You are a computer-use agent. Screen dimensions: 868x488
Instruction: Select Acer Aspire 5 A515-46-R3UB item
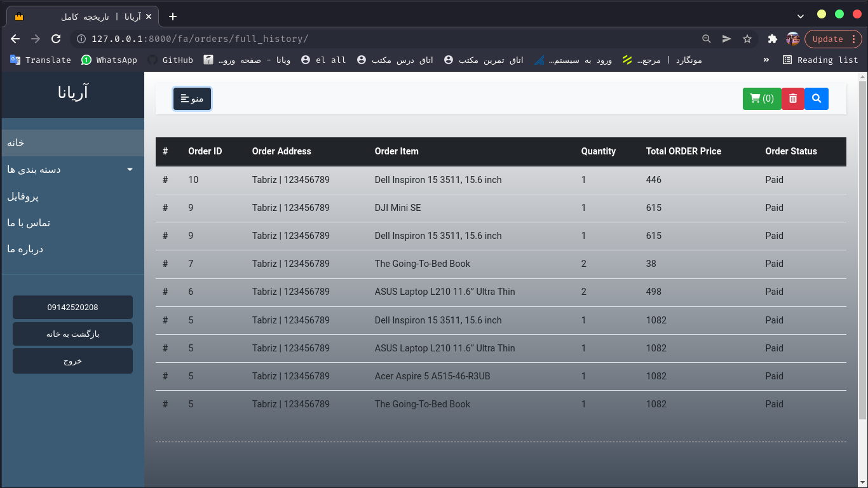coord(432,376)
